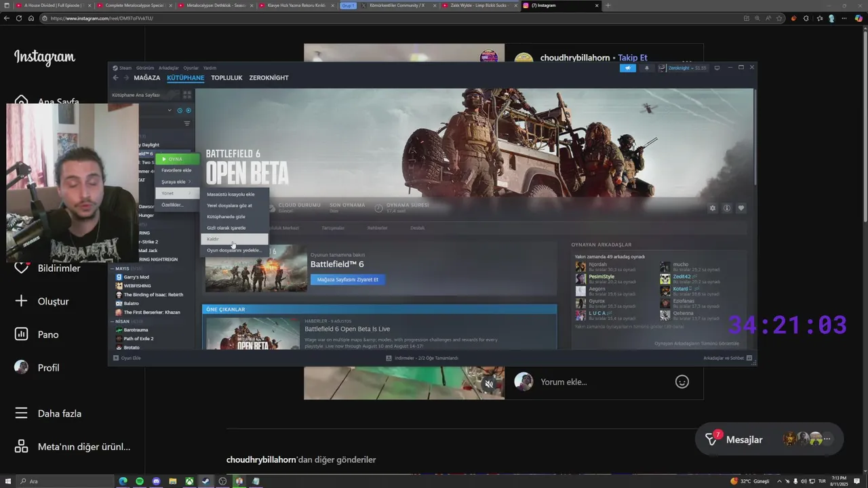Favorite Battlefield 6 with heart icon

[x=741, y=208]
